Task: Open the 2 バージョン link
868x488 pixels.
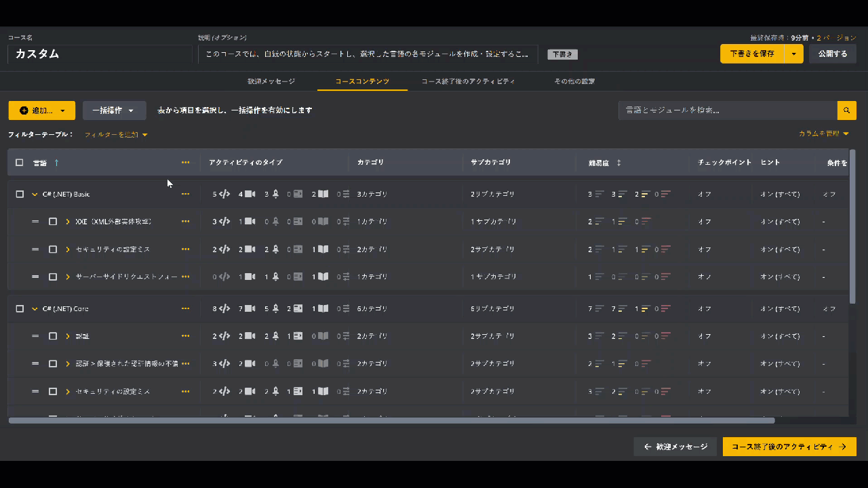Action: (x=836, y=38)
